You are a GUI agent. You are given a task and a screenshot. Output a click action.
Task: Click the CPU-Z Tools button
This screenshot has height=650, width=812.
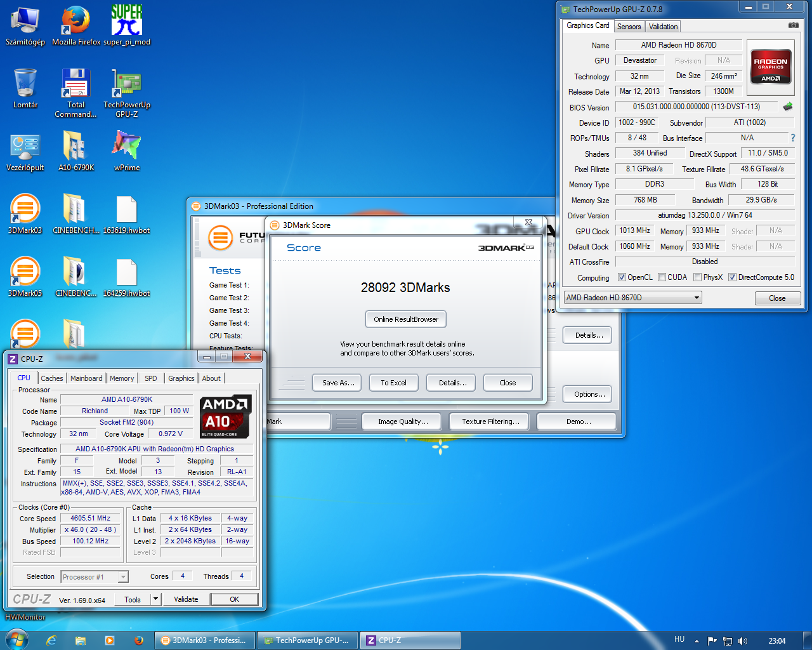tap(133, 599)
